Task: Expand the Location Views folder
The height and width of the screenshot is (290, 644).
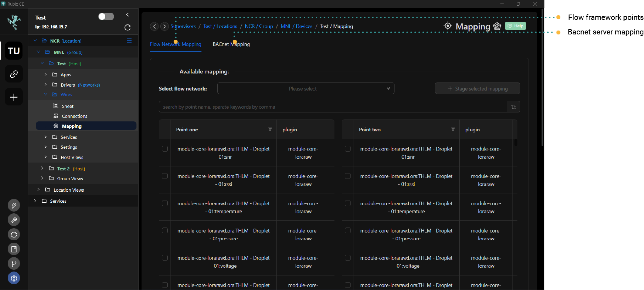Action: point(38,190)
